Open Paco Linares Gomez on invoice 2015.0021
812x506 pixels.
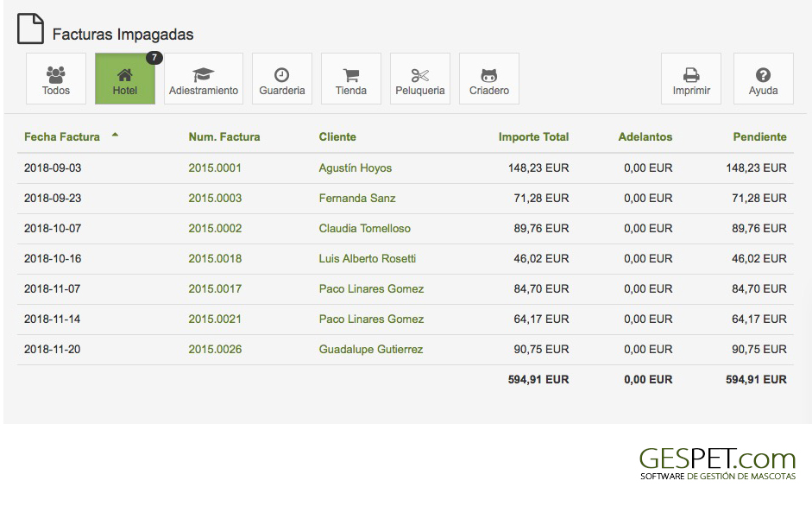371,319
